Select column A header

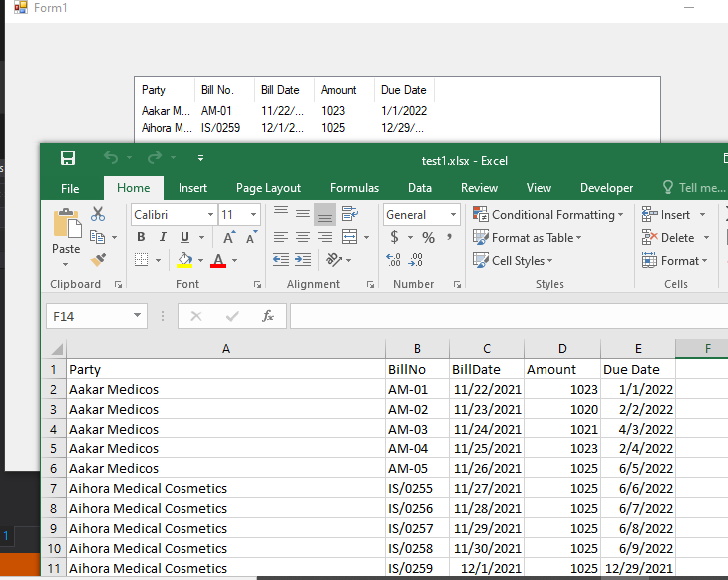pyautogui.click(x=226, y=349)
